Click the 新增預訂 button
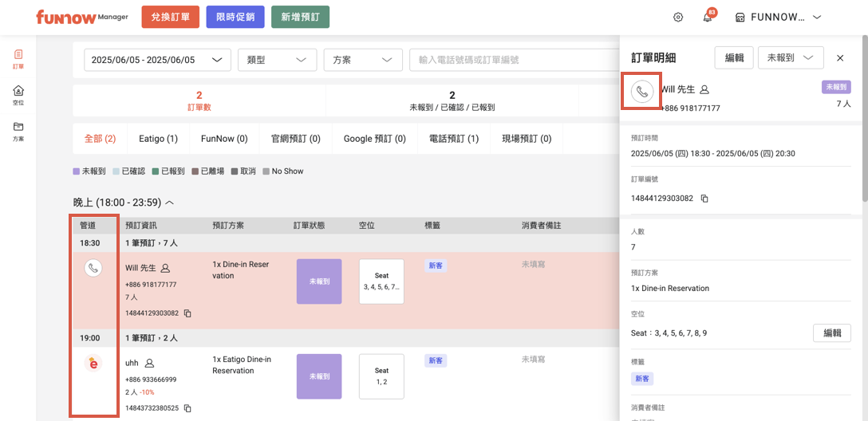 (300, 17)
